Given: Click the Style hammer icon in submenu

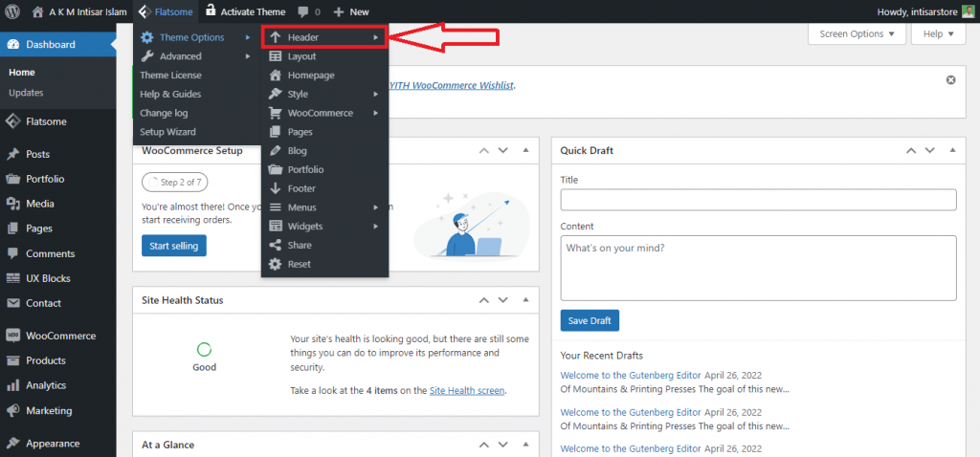Looking at the screenshot, I should [x=275, y=95].
